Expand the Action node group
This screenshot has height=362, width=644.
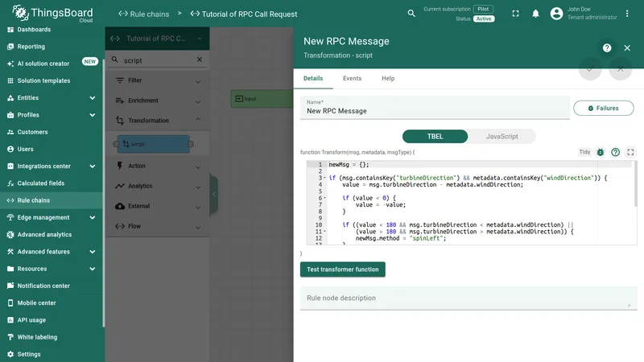tap(157, 167)
